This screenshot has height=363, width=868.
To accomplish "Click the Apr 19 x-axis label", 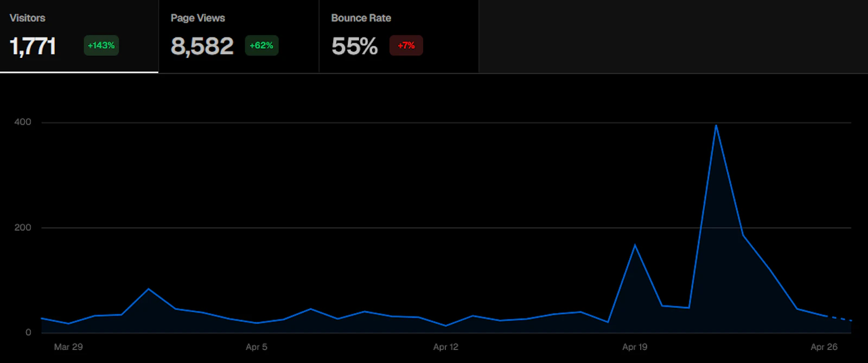I will point(635,347).
